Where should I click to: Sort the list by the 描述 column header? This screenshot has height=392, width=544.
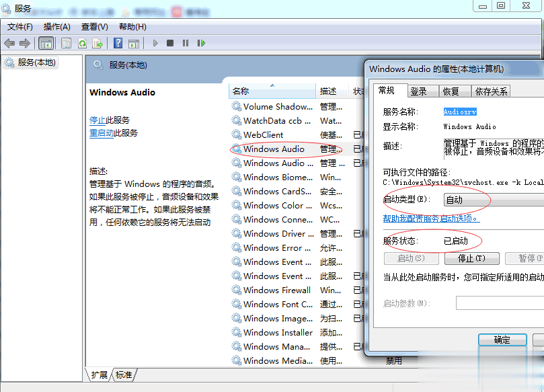331,91
